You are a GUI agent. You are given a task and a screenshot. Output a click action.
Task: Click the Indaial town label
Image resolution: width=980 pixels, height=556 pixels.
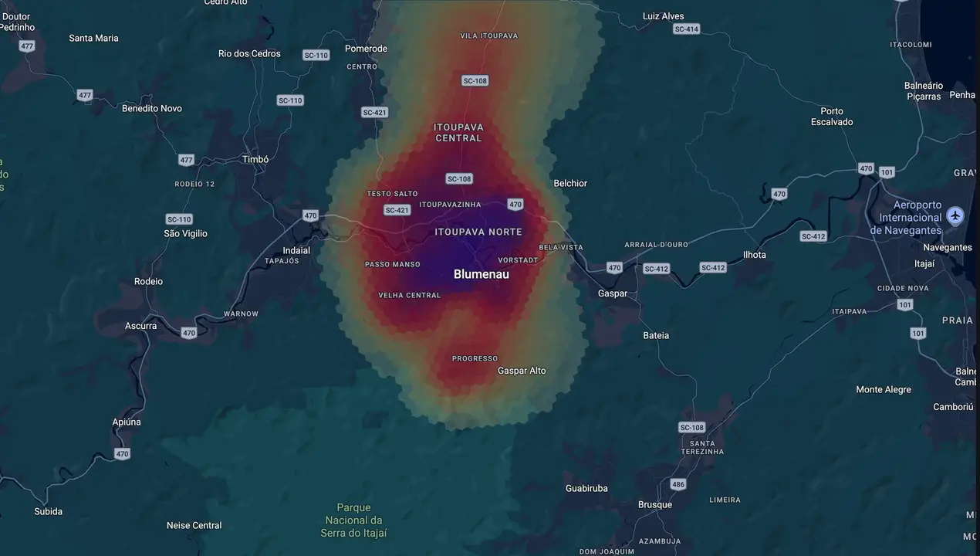click(296, 250)
